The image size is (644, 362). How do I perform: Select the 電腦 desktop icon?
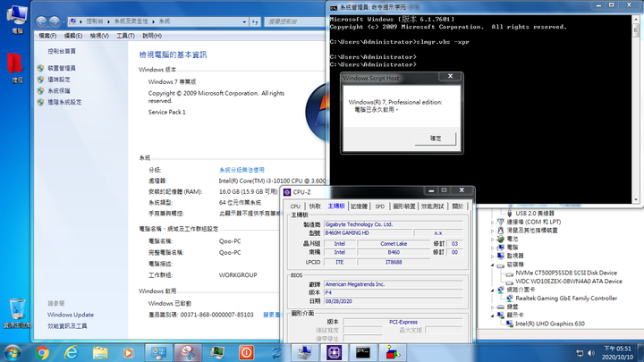pos(17,20)
